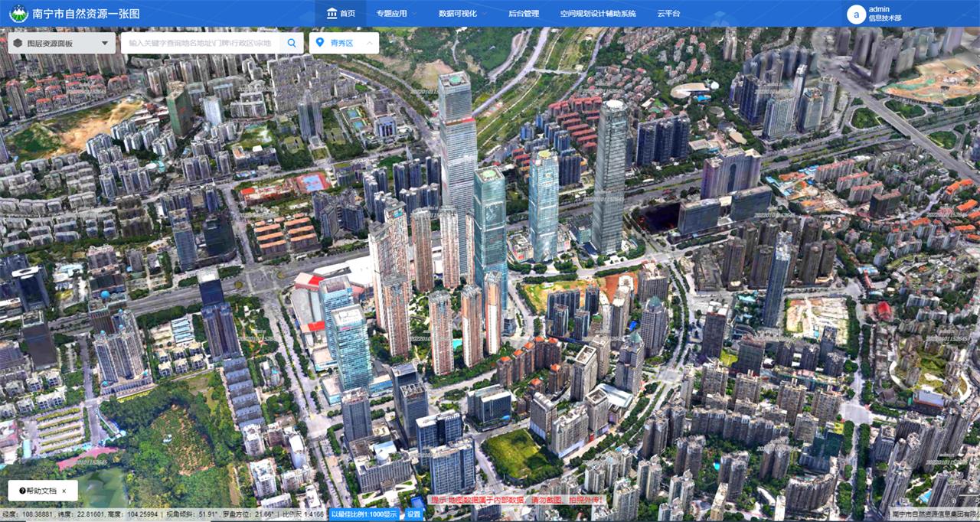Click the magnifier search icon
980x522 pixels.
pos(292,43)
